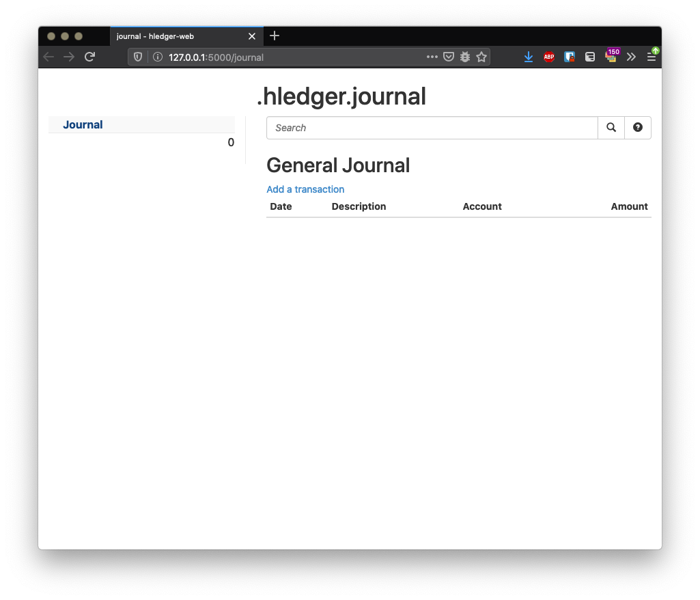Viewport: 700px width, 600px height.
Task: Reload the page with the refresh icon
Action: [89, 57]
